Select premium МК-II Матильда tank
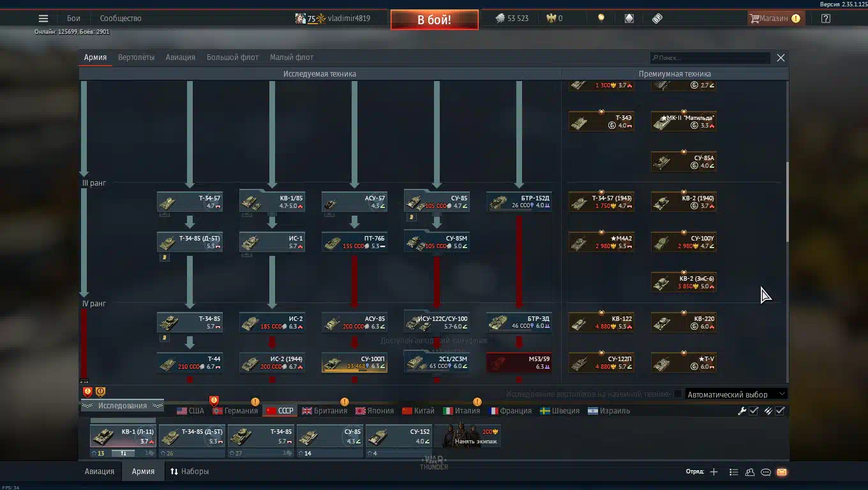 coord(684,122)
